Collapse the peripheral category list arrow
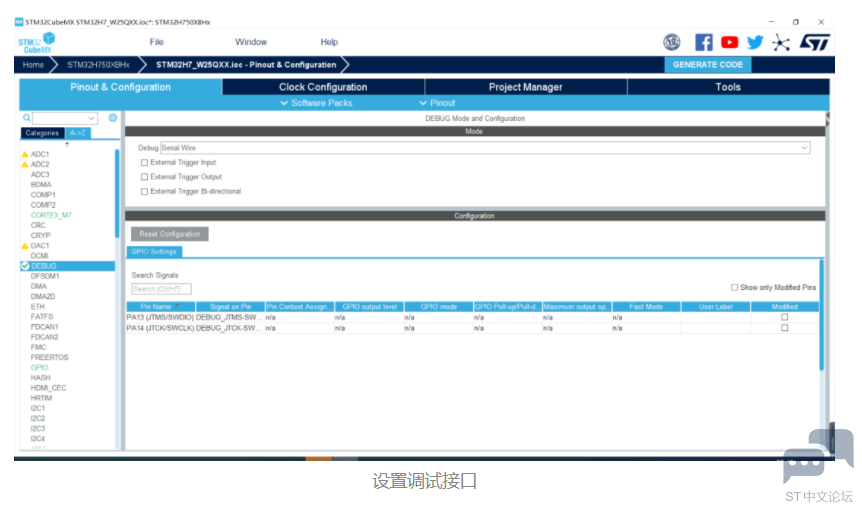Viewport: 862px width, 512px height. (x=67, y=145)
